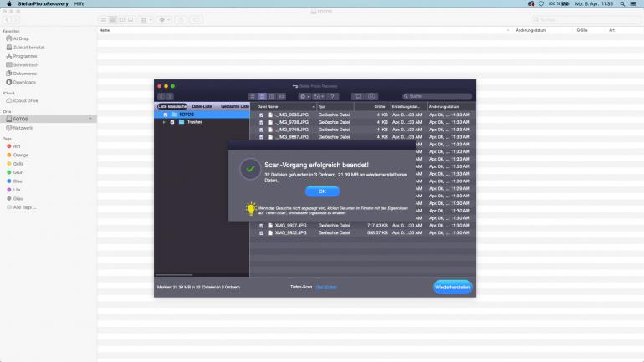644x362 pixels.
Task: Toggle checkbox for FOTOS folder in tree
Action: (166, 115)
